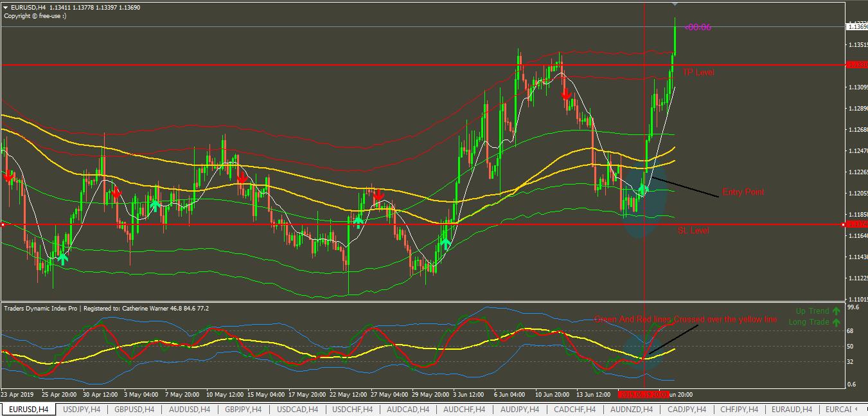
Task: Open the USDCAD,H4 chart tab
Action: (x=297, y=409)
